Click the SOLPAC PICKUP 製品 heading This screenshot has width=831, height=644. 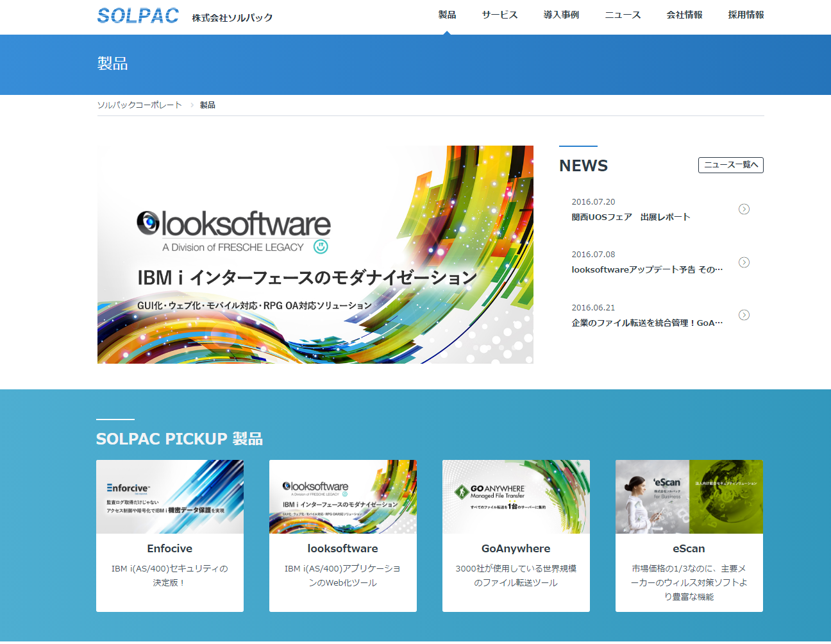[180, 439]
